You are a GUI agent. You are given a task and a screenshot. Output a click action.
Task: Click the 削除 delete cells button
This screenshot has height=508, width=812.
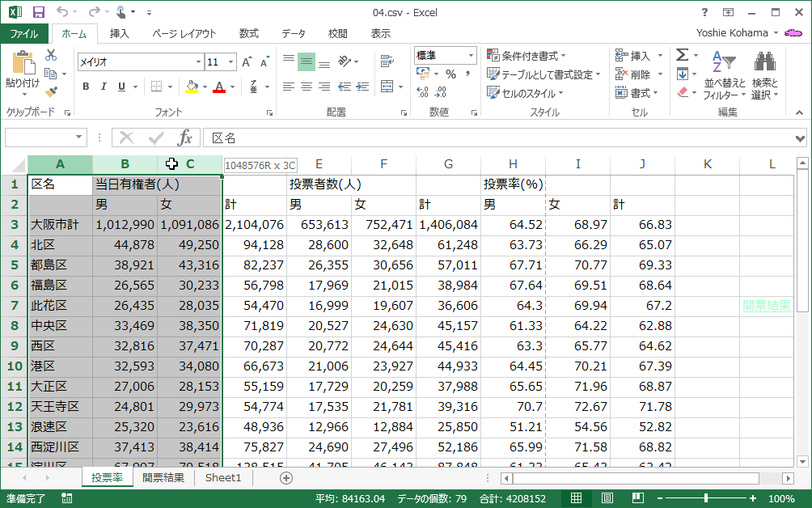632,74
